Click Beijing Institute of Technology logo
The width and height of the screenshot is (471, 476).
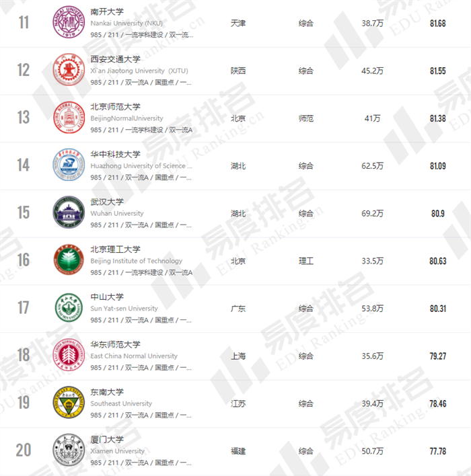click(69, 261)
